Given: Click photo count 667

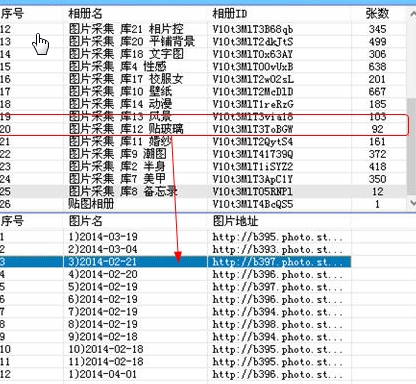Looking at the screenshot, I should [x=377, y=92].
